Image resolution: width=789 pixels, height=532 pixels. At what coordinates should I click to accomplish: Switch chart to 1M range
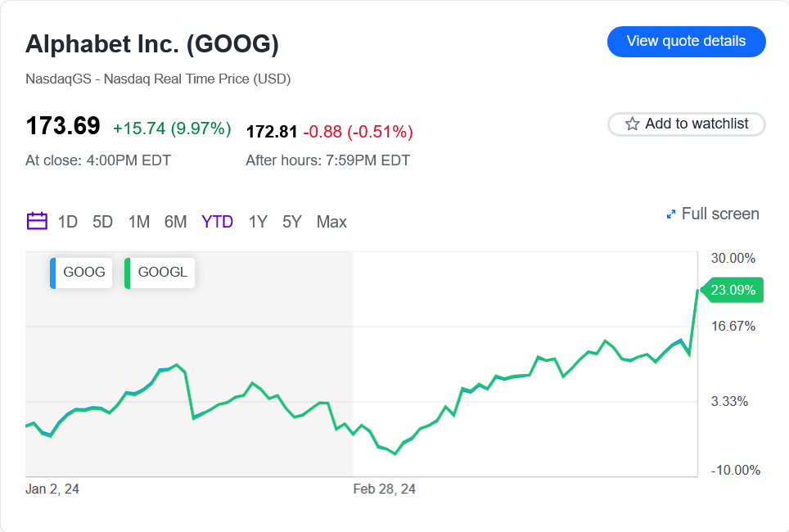[139, 222]
